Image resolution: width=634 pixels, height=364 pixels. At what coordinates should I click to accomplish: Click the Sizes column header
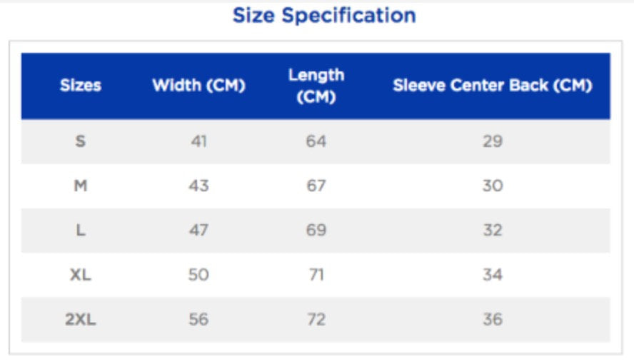(x=81, y=86)
